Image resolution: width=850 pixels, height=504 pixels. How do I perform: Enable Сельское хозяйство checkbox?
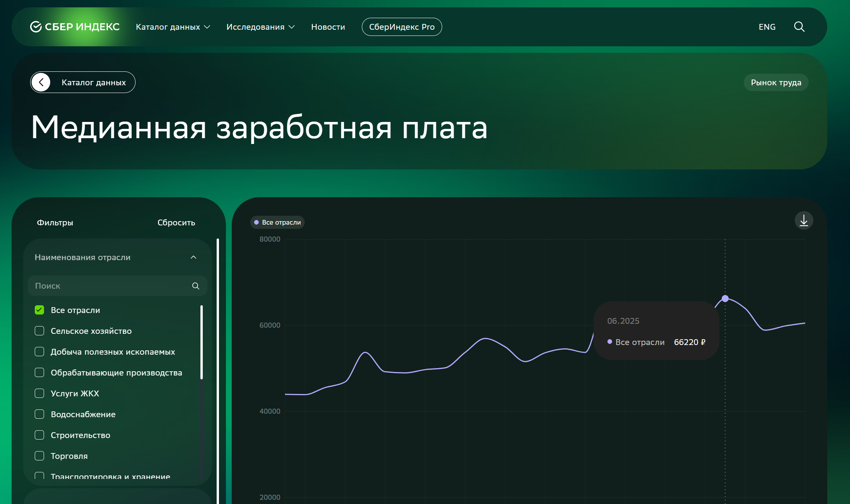point(39,331)
